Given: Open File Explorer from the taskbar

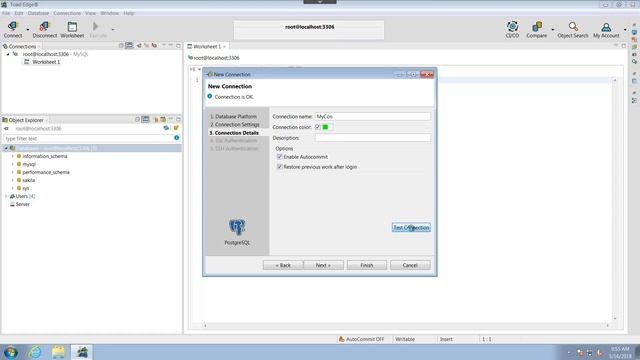Looking at the screenshot, I should pyautogui.click(x=58, y=352).
